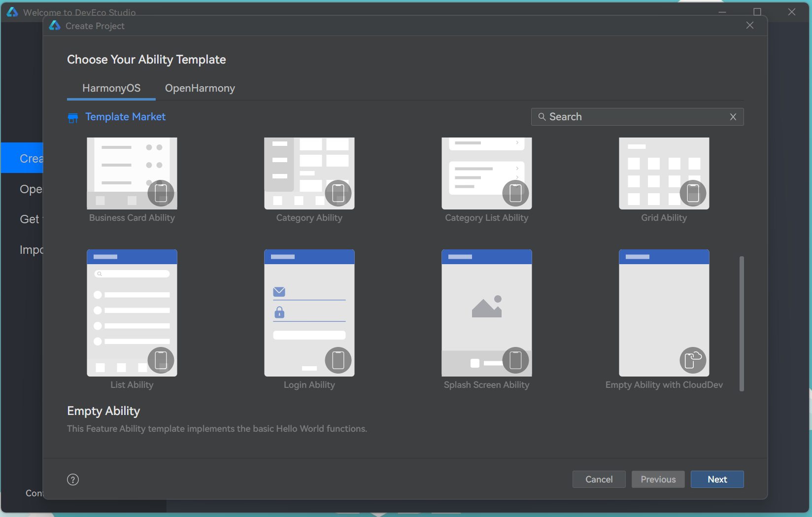Viewport: 812px width, 517px height.
Task: Click the Empty Ability description heading
Action: pos(103,411)
